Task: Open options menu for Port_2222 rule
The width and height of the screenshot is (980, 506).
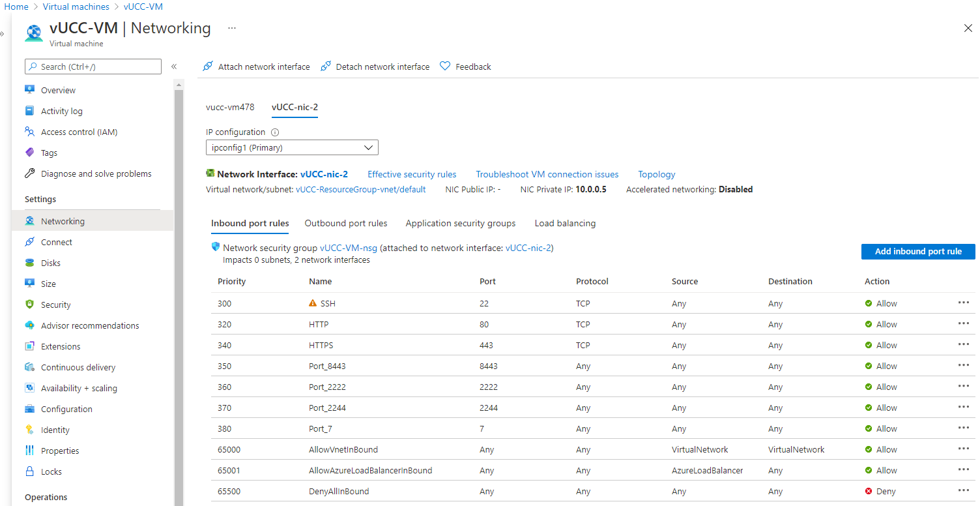Action: click(x=964, y=387)
